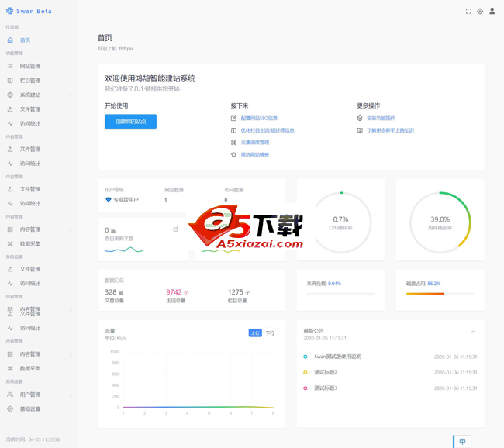
Task: Click the edit icon beside 配置网站SEO信息
Action: click(233, 119)
